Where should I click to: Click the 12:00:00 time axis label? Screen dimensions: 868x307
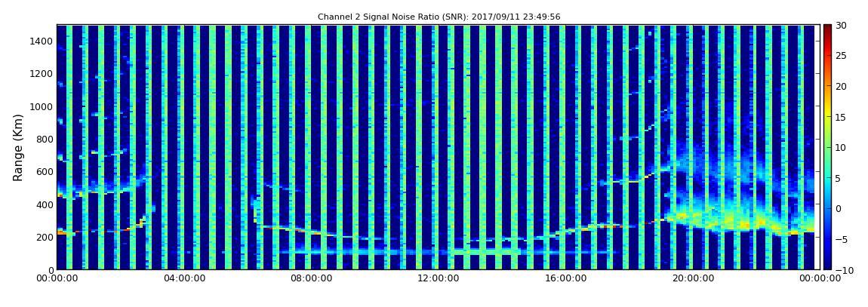[438, 278]
